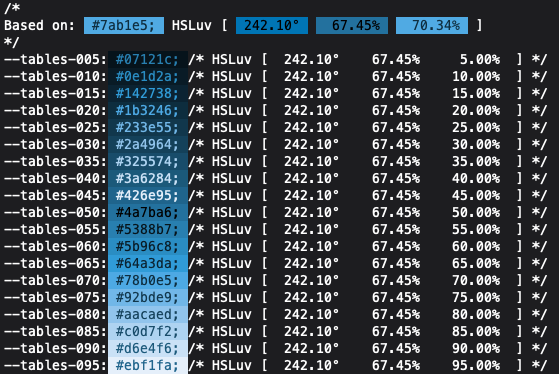The width and height of the screenshot is (559, 374).
Task: Click the 45.00% lightness value
Action: coord(476,196)
